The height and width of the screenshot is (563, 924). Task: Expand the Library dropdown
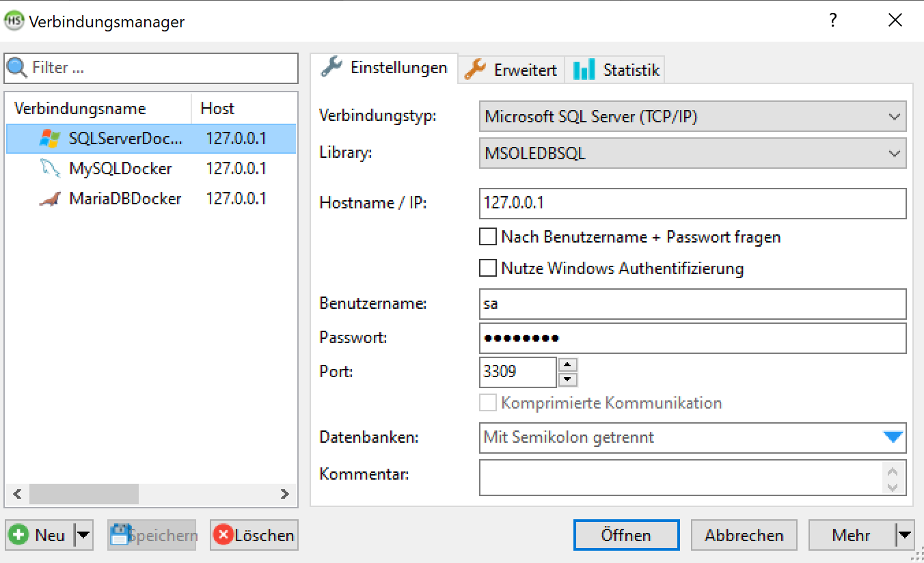point(693,154)
